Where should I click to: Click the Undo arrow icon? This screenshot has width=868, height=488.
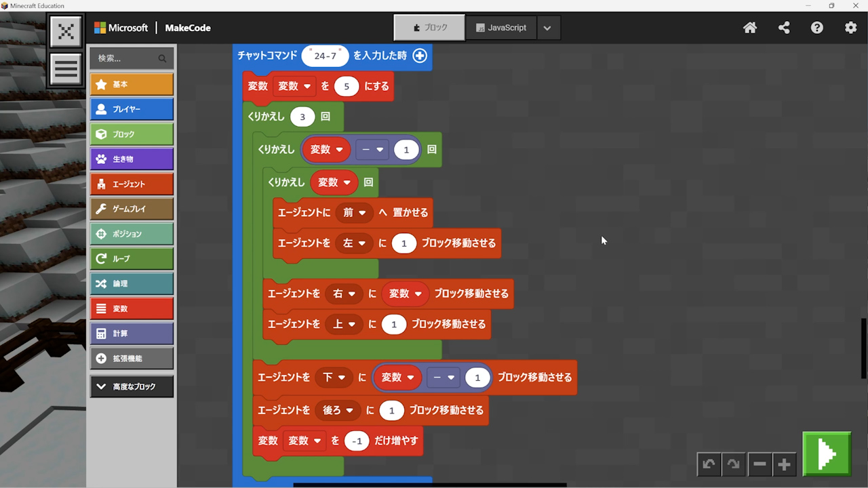tap(709, 464)
